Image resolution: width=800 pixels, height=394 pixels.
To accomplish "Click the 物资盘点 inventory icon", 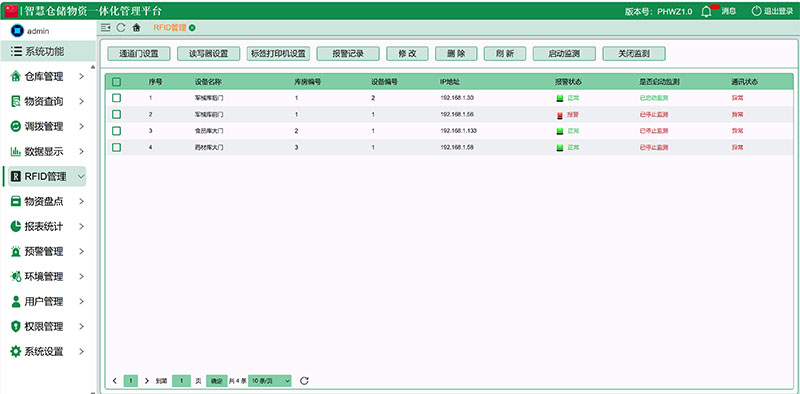I will [x=16, y=201].
